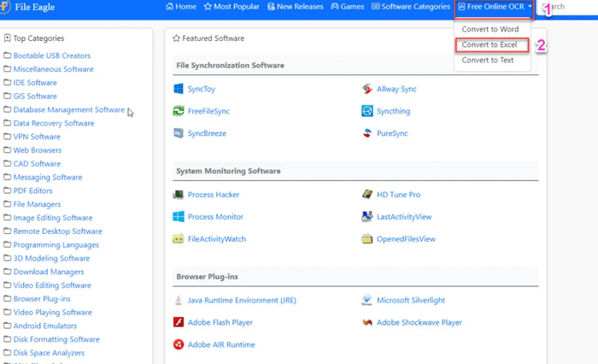The width and height of the screenshot is (598, 364).
Task: Click the search input field
Action: point(568,7)
